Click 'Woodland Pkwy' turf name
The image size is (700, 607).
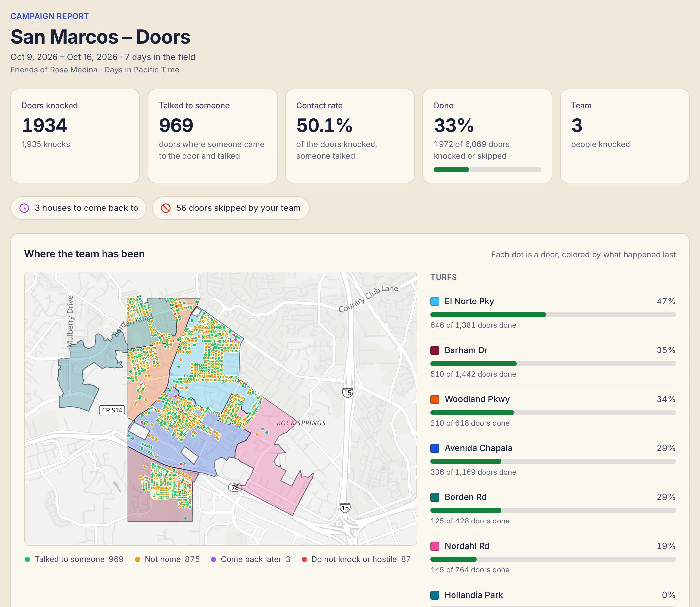click(x=477, y=399)
